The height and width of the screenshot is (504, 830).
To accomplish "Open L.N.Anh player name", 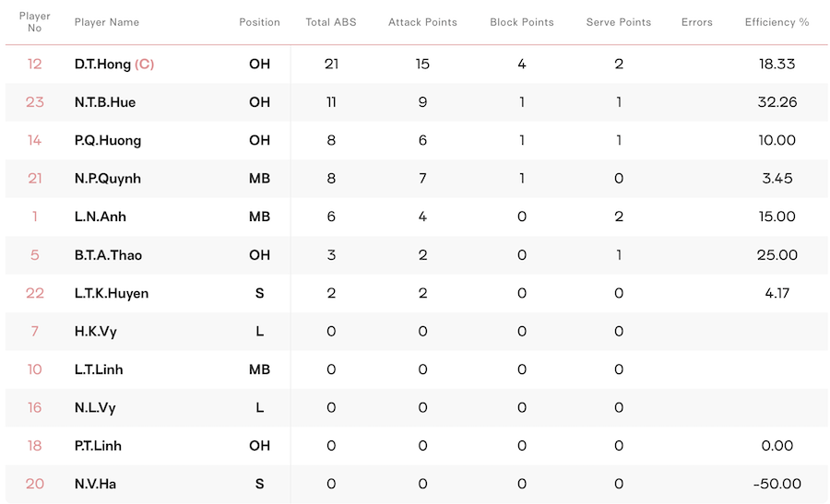I will point(100,217).
